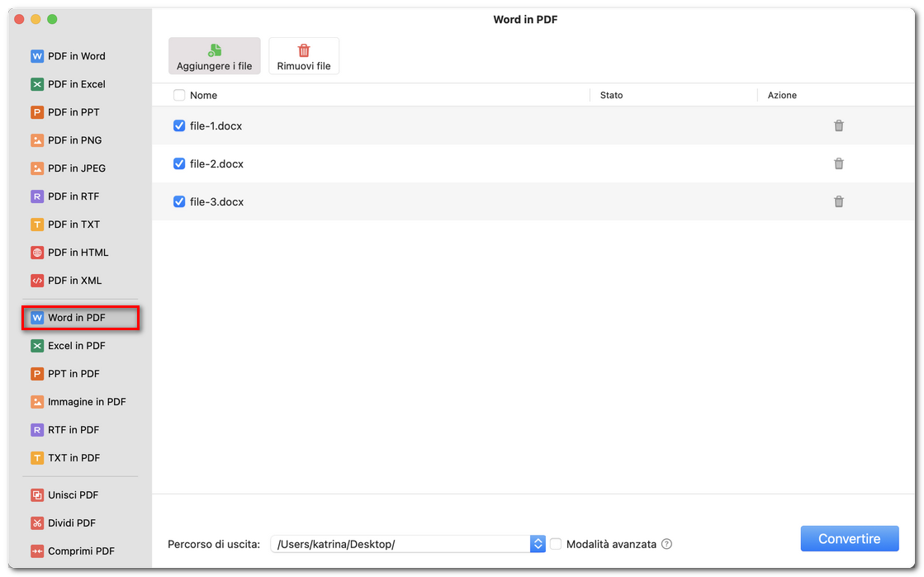Select PDF in Word in the sidebar
Image resolution: width=924 pixels, height=577 pixels.
click(77, 55)
